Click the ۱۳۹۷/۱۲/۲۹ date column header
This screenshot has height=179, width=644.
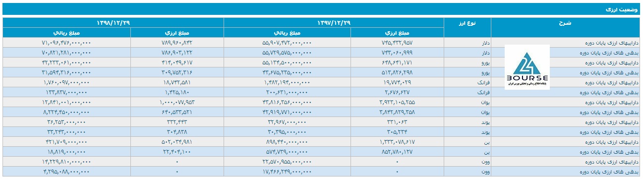(334, 23)
